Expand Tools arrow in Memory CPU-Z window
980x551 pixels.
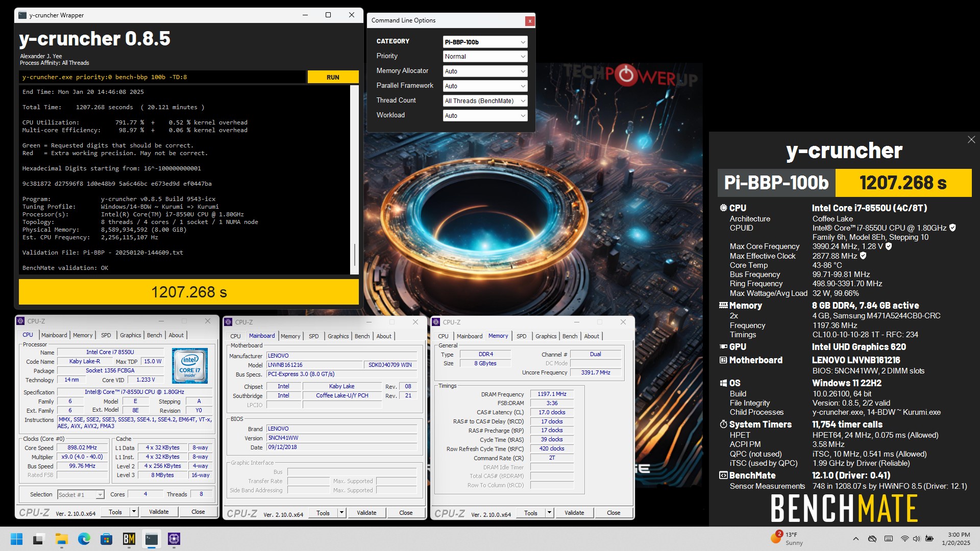[549, 513]
